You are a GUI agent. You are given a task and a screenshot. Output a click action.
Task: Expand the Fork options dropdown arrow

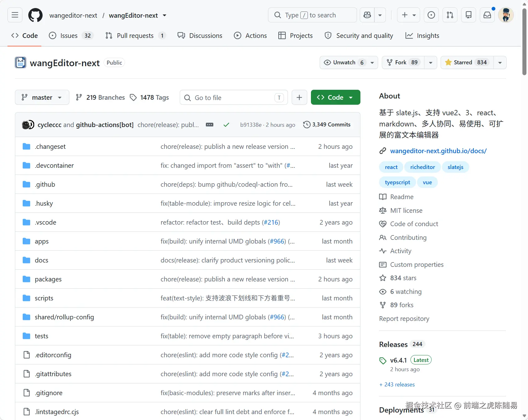click(x=431, y=62)
